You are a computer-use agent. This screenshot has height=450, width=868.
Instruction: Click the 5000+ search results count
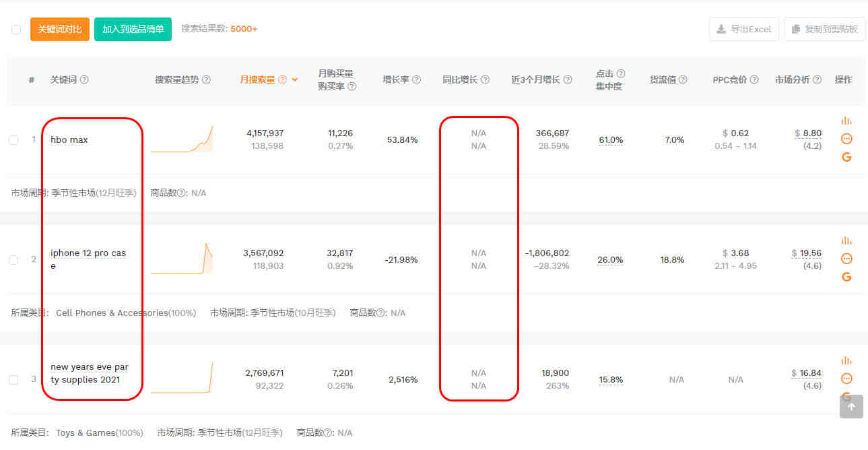(244, 29)
